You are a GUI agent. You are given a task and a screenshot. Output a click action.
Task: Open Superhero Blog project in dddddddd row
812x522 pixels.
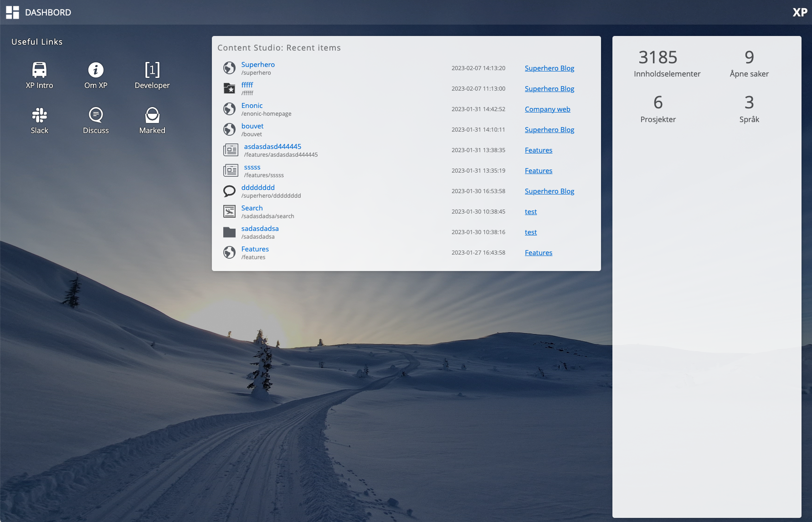tap(549, 191)
